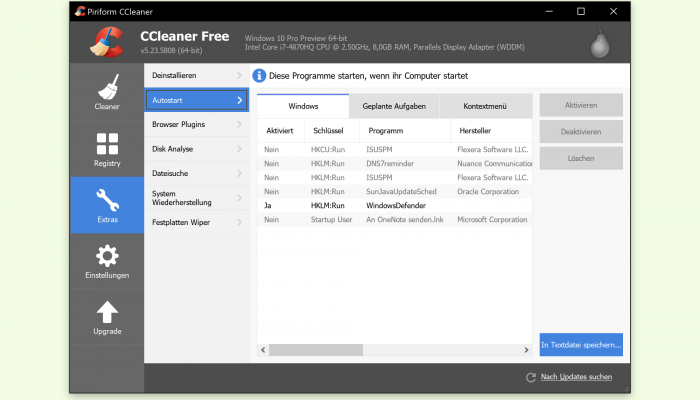Sort by Aktiviert column header
Viewport: 700px width, 400px height.
pyautogui.click(x=281, y=131)
